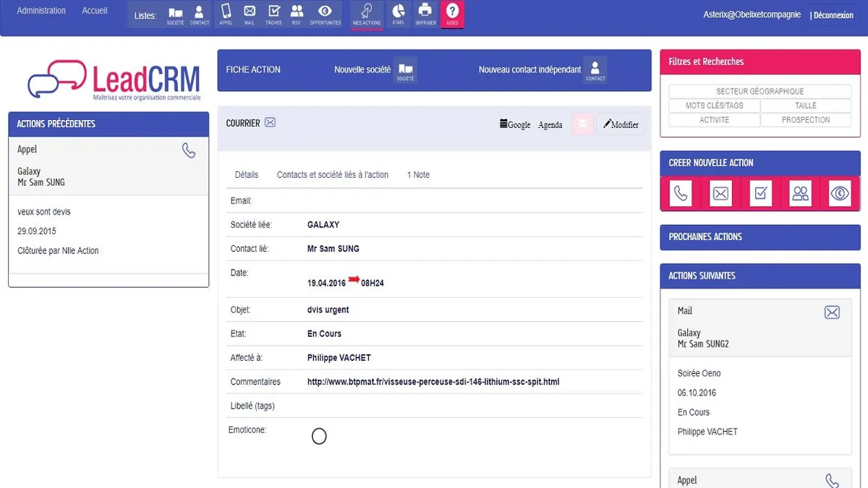Screen dimensions: 868x488
Task: Switch to the Détails tab
Action: [247, 175]
